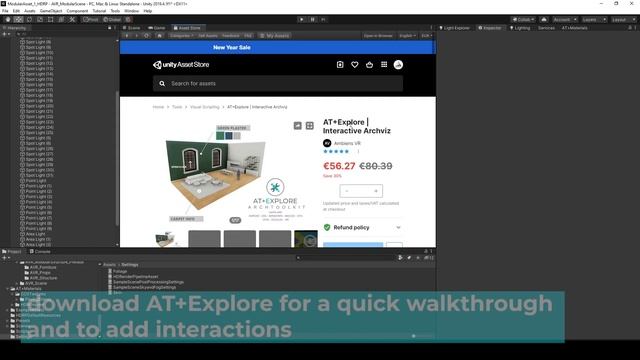Image resolution: width=640 pixels, height=360 pixels.
Task: Go forward in Asset Store browser
Action: coord(137,36)
